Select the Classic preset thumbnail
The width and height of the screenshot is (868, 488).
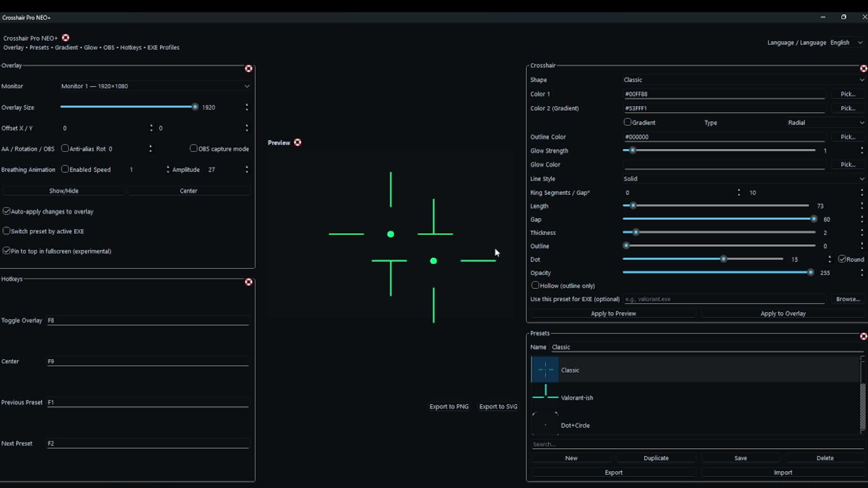point(545,370)
